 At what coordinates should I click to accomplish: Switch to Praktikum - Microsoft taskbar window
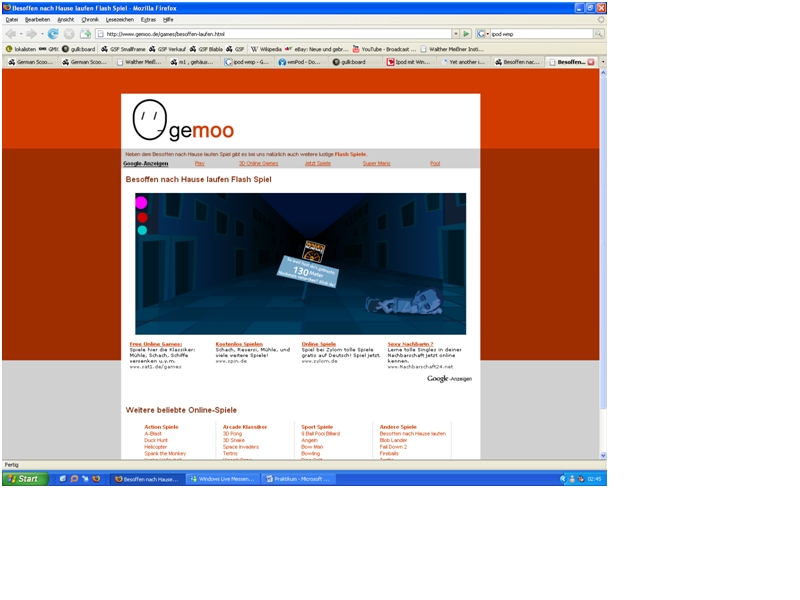(298, 479)
